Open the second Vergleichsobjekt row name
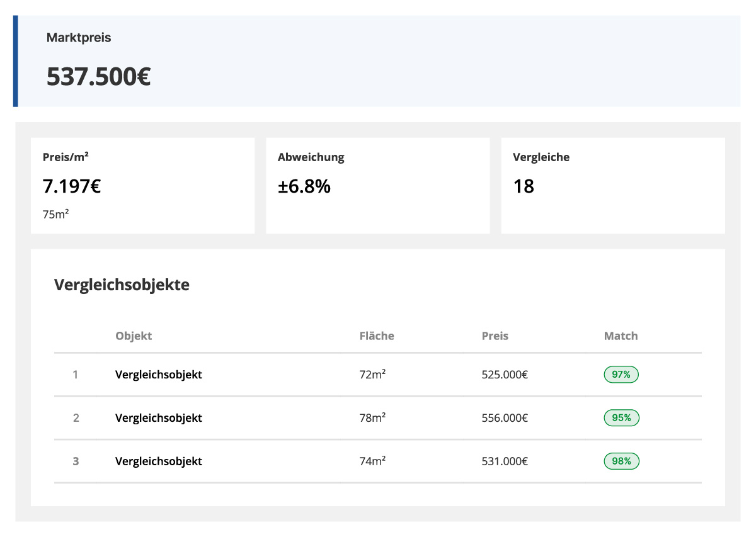 point(159,418)
